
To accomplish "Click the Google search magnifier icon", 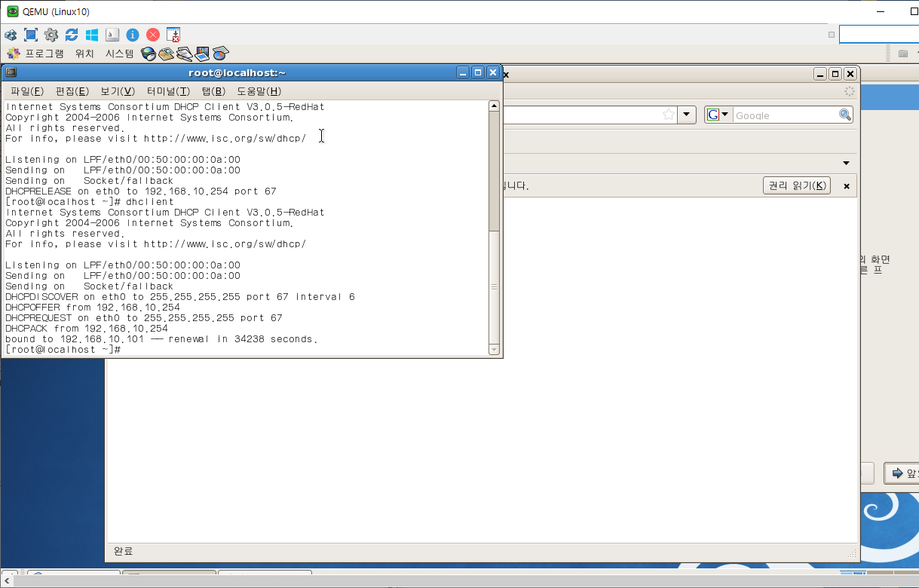I will (x=845, y=115).
